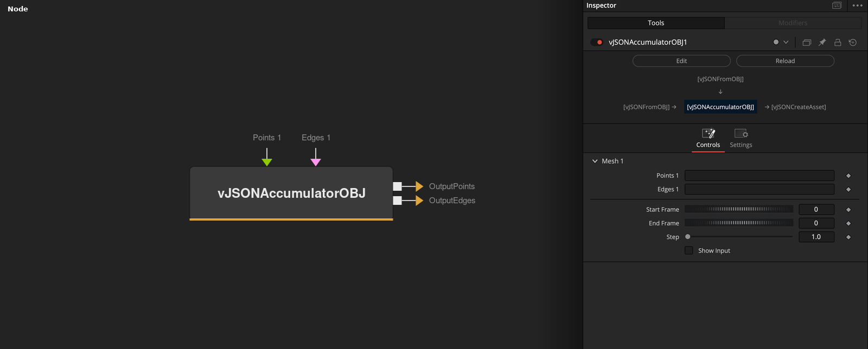Enable the Show Input checkbox
868x349 pixels.
(689, 250)
